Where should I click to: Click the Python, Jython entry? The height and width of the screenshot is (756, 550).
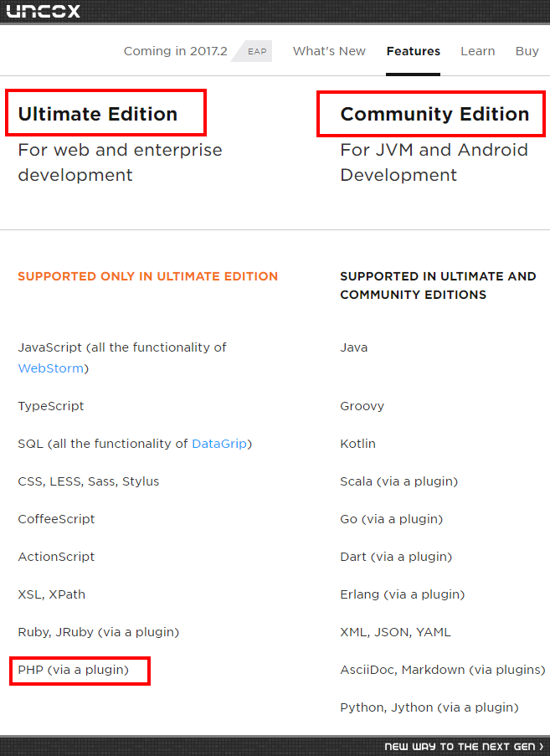[x=429, y=707]
